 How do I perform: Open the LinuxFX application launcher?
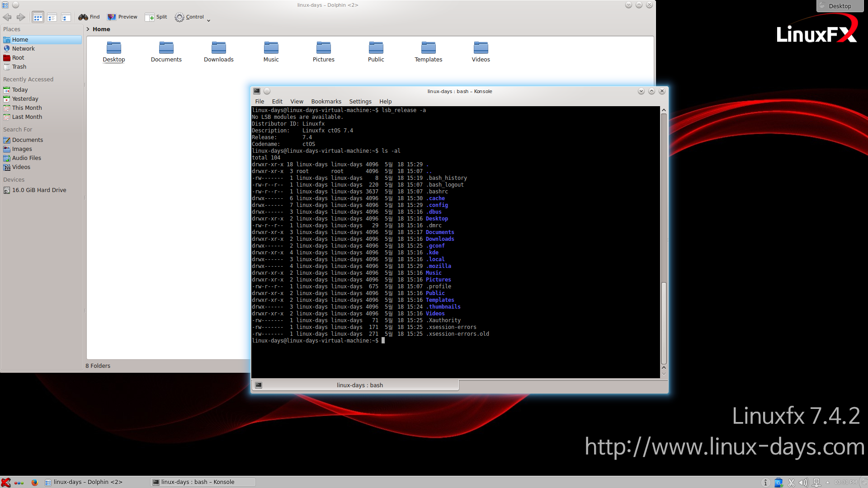point(6,482)
